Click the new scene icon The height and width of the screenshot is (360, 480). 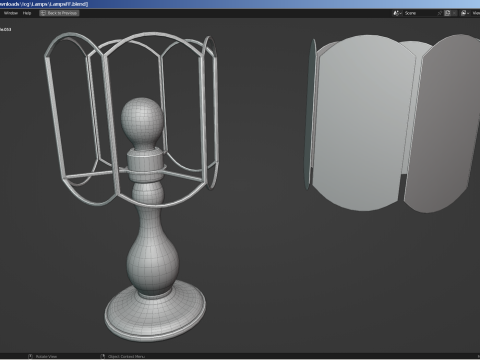tap(447, 13)
